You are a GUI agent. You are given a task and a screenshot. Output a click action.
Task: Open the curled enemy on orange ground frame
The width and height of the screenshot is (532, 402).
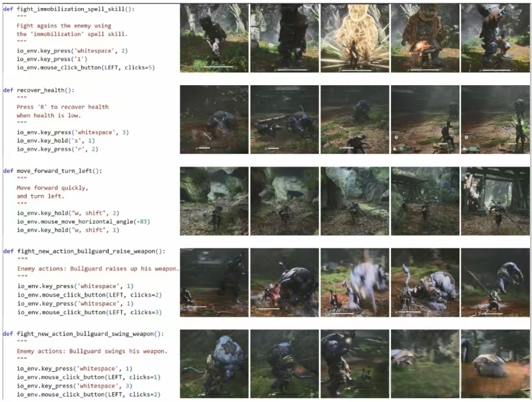[495, 363]
